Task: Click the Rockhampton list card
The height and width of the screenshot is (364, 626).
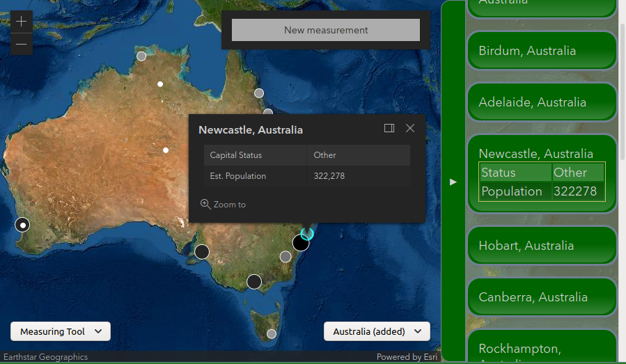Action: [542, 349]
